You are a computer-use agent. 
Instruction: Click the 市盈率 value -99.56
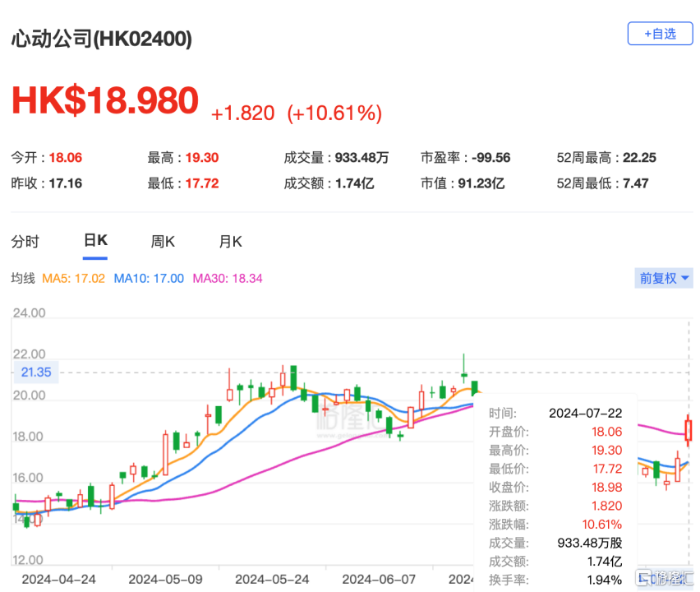click(491, 158)
